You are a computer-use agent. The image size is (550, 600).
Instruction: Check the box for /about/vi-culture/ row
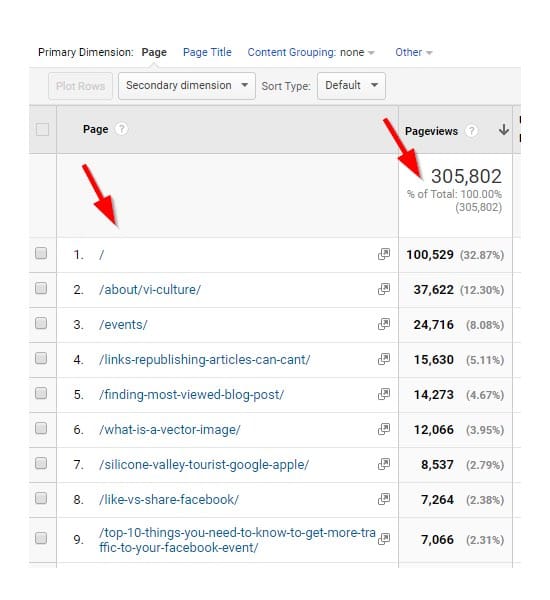41,288
